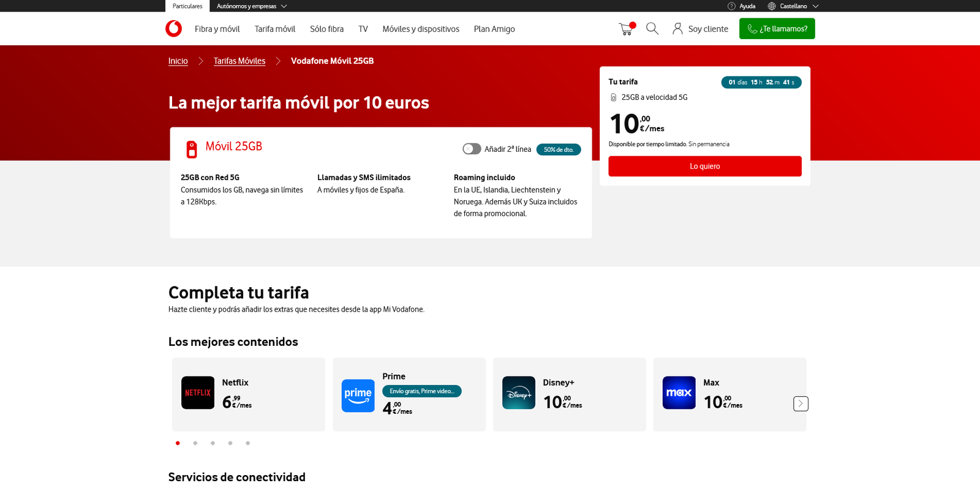The width and height of the screenshot is (980, 491).
Task: Open Fibra y móvil menu
Action: (x=217, y=29)
